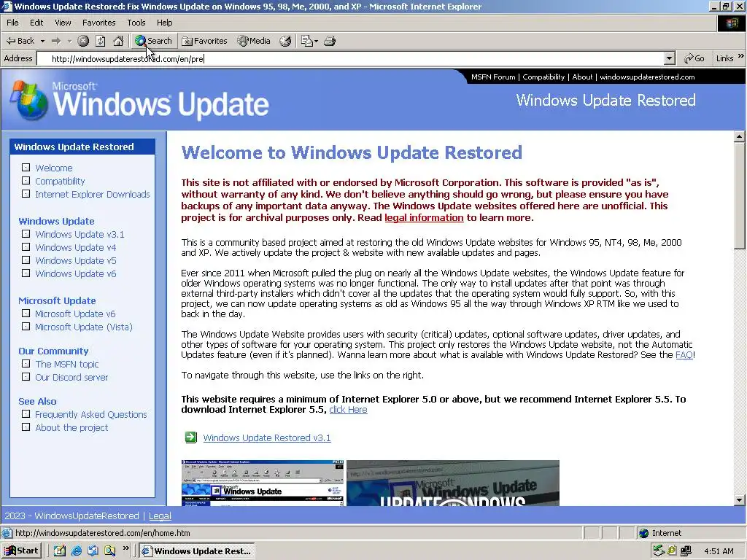Select Welcome in the sidebar

tap(54, 168)
